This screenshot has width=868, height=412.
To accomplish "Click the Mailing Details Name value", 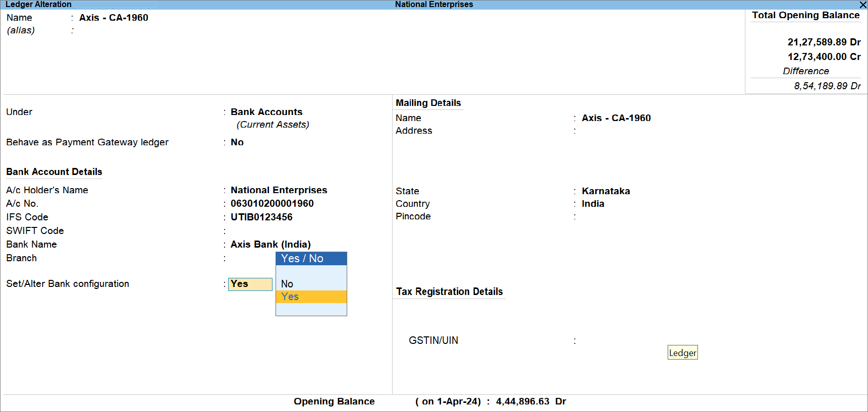I will pos(616,118).
